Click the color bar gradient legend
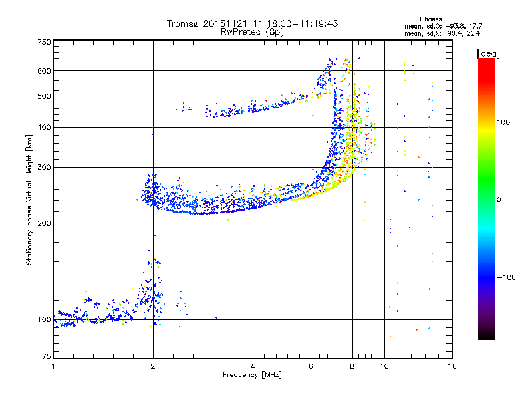 pos(487,198)
